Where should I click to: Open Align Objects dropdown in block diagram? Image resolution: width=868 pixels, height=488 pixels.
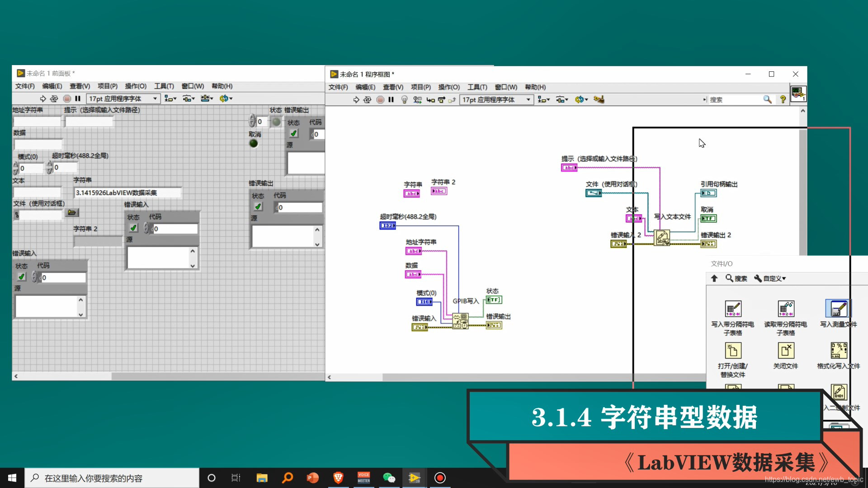pos(543,100)
